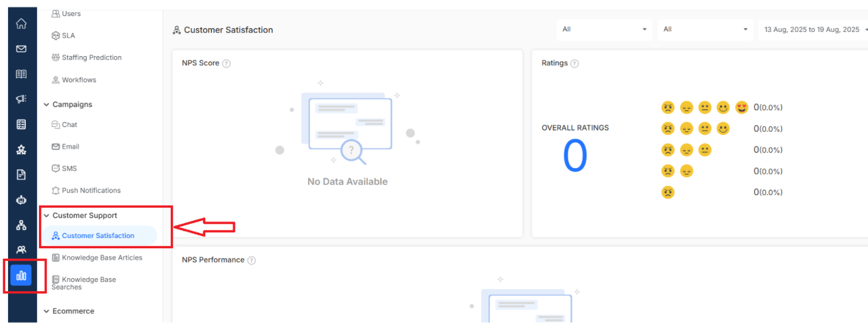The image size is (868, 329).
Task: Open the org chart workflow icon
Action: tap(21, 225)
